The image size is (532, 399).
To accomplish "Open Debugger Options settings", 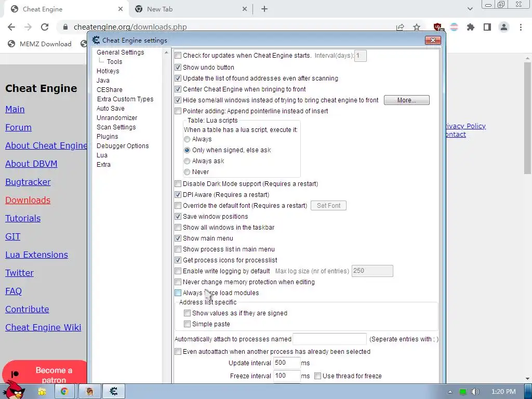I will 123,146.
